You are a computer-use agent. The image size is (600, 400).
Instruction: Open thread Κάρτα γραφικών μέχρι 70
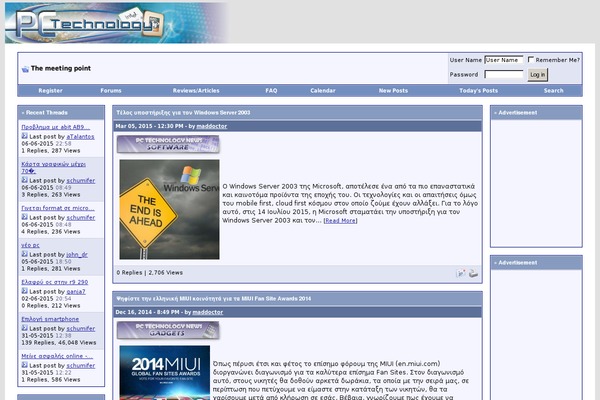tap(54, 167)
